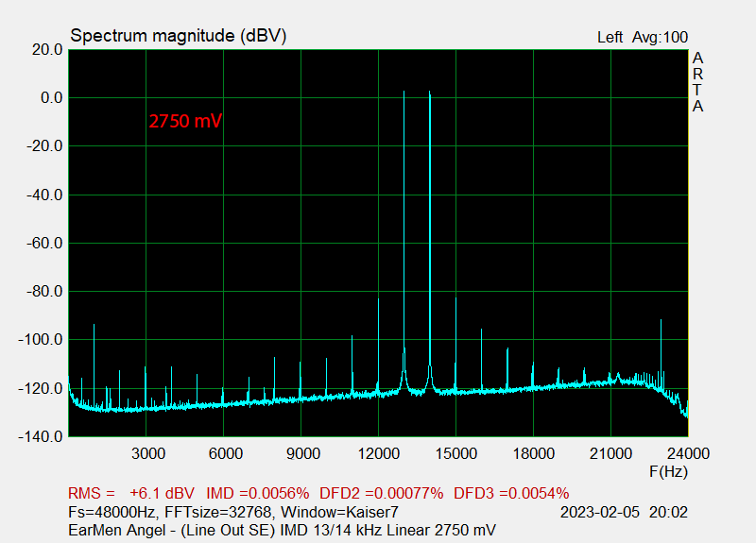756x543 pixels.
Task: Click the '-80.0' y-axis label
Action: point(44,292)
